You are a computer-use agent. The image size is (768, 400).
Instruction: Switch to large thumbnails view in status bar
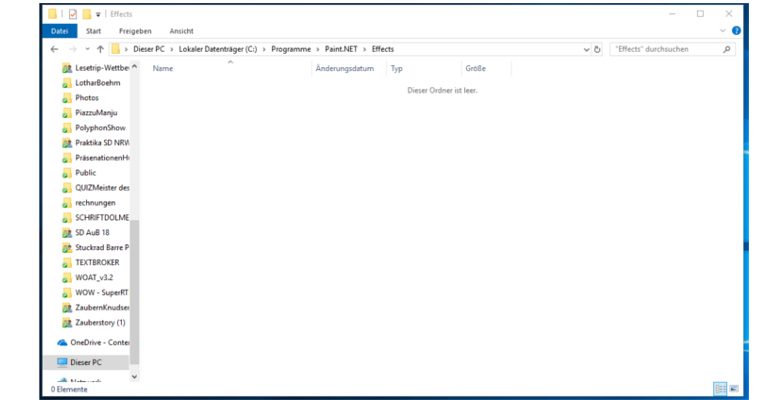point(733,388)
